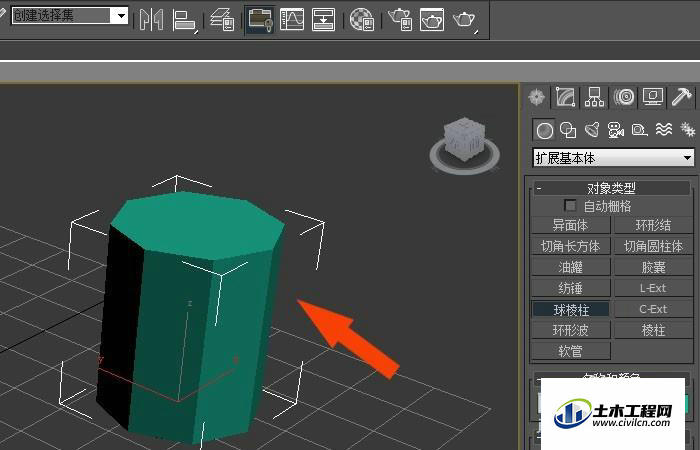Image resolution: width=700 pixels, height=450 pixels.
Task: Select the Space Warps category icon
Action: tap(664, 130)
